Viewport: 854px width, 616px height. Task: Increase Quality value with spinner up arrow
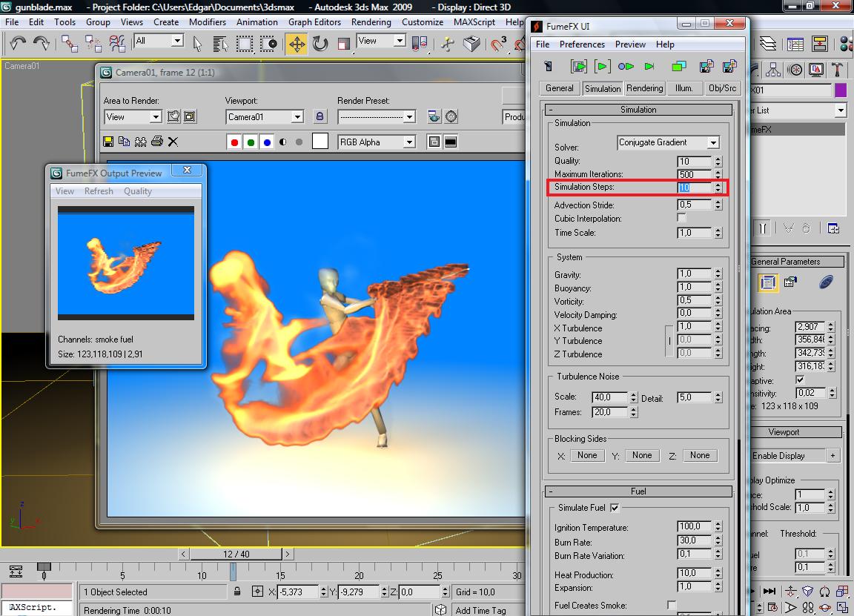click(718, 159)
